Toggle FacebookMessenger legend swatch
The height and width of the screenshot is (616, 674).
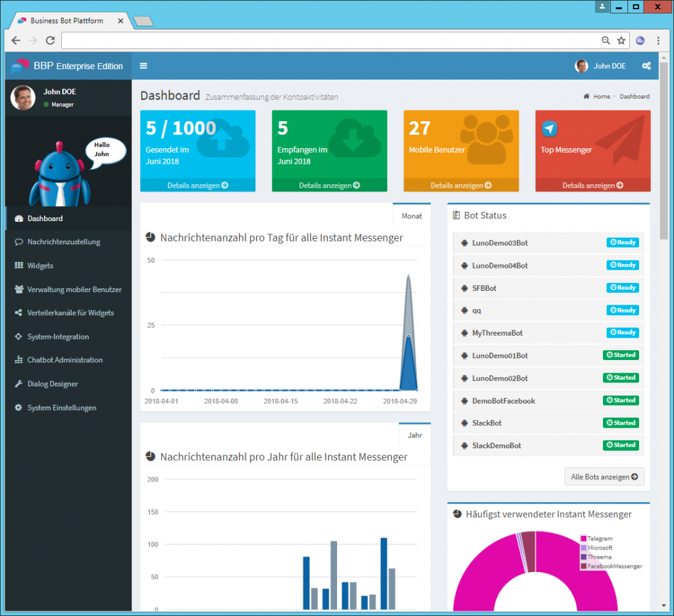pyautogui.click(x=583, y=566)
